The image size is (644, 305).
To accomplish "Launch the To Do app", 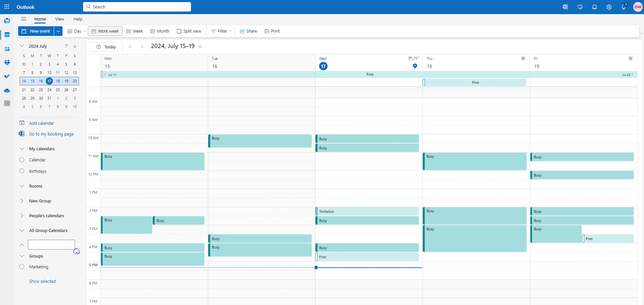I will (x=7, y=76).
